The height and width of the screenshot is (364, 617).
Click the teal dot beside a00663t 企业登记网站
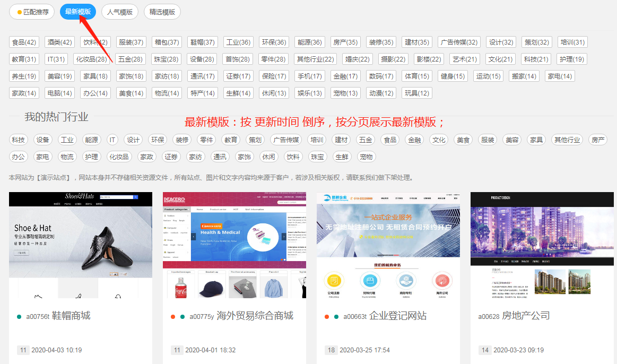tap(336, 317)
